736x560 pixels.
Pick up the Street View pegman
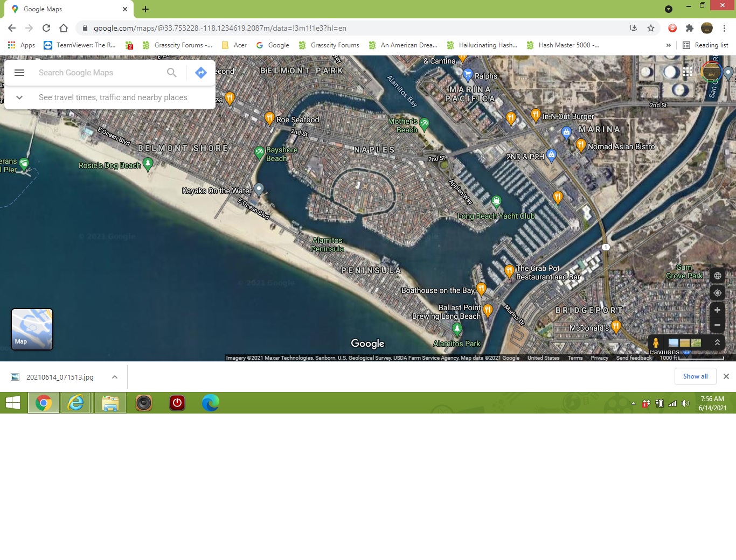coord(656,342)
